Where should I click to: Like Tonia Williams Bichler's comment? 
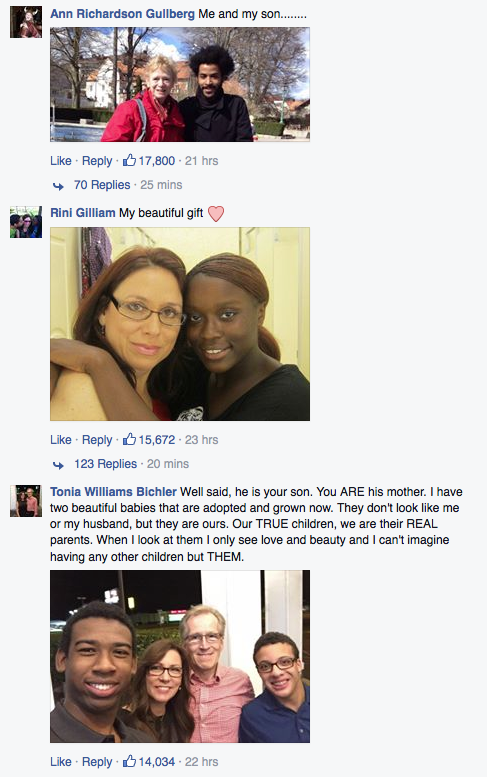point(61,762)
